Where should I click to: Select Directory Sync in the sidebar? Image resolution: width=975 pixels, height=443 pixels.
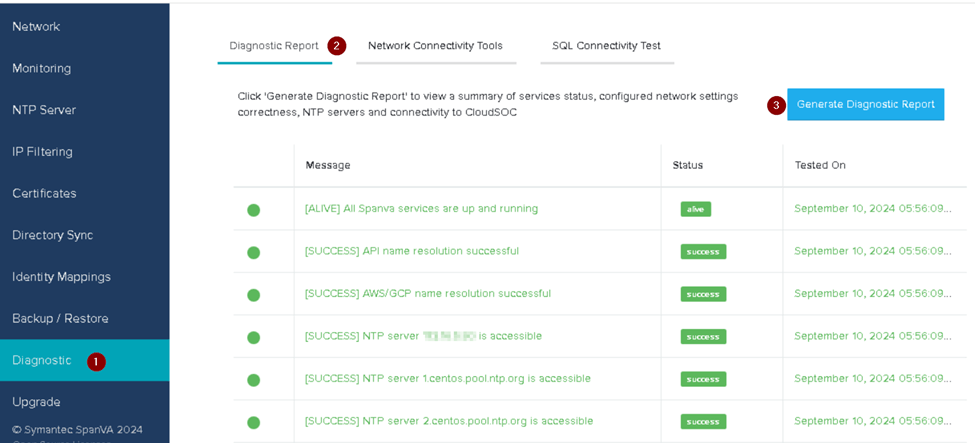(52, 235)
